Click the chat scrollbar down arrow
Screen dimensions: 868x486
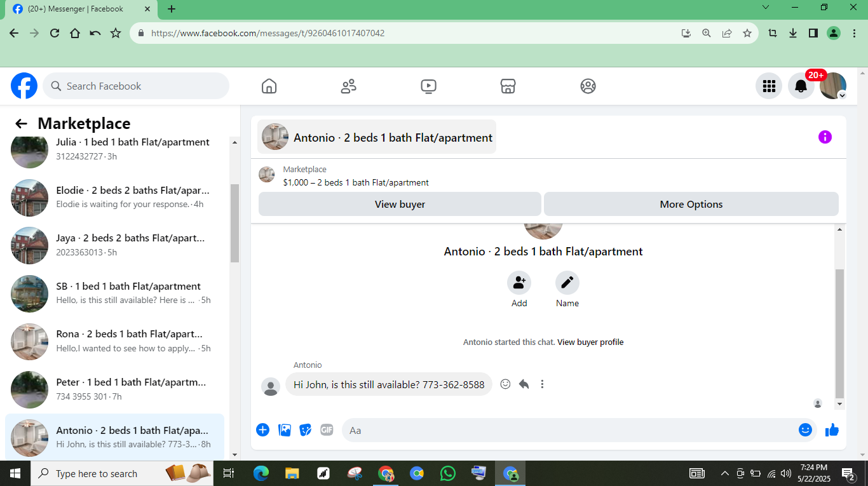pyautogui.click(x=839, y=404)
